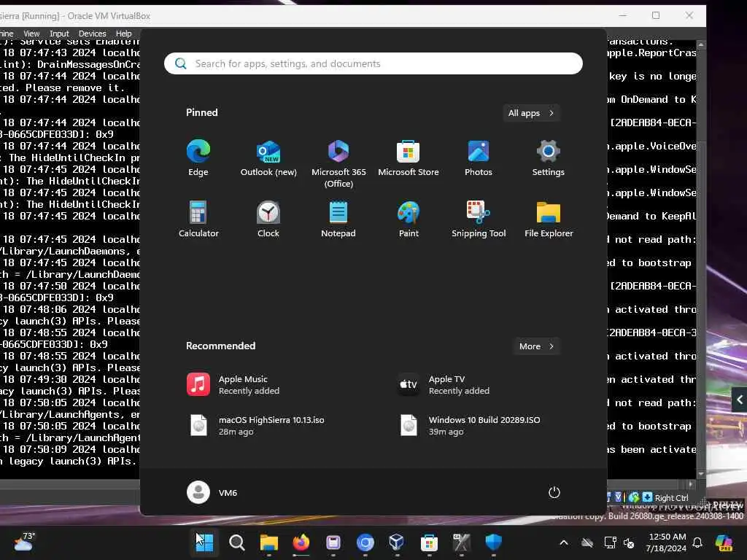Expand the hidden system tray icons chevron

(x=564, y=542)
